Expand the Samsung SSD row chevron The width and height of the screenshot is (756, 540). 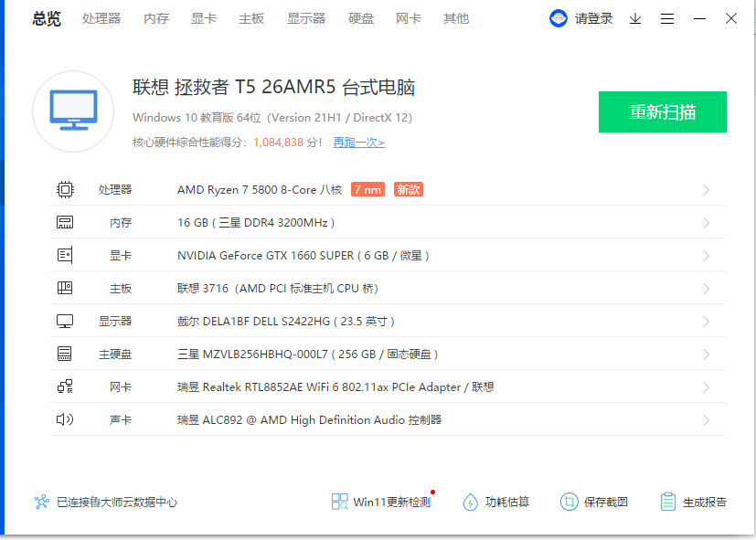[x=707, y=355]
